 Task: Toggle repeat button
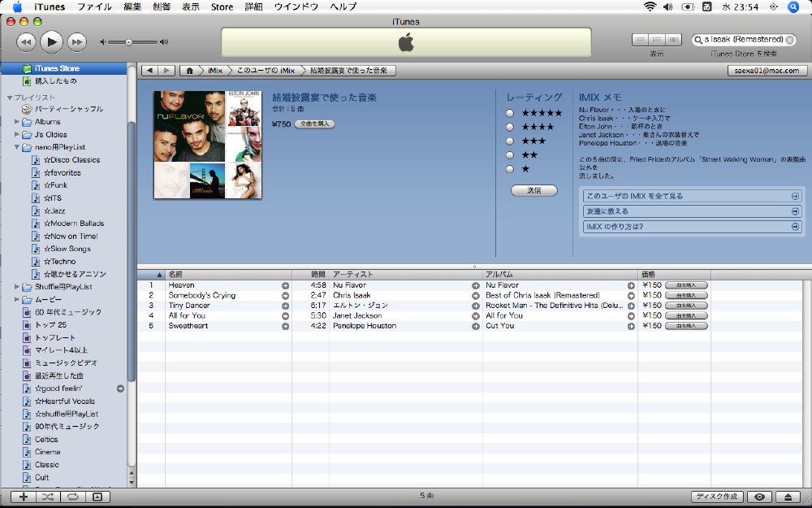[x=72, y=497]
